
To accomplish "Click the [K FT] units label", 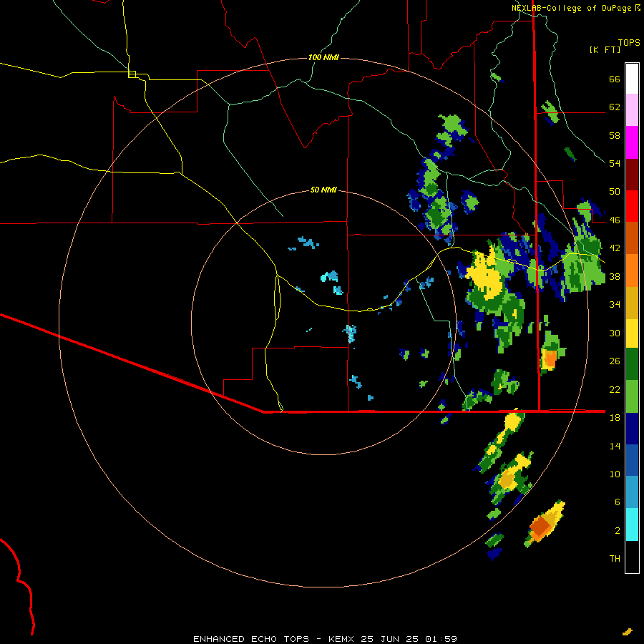I will coord(605,49).
